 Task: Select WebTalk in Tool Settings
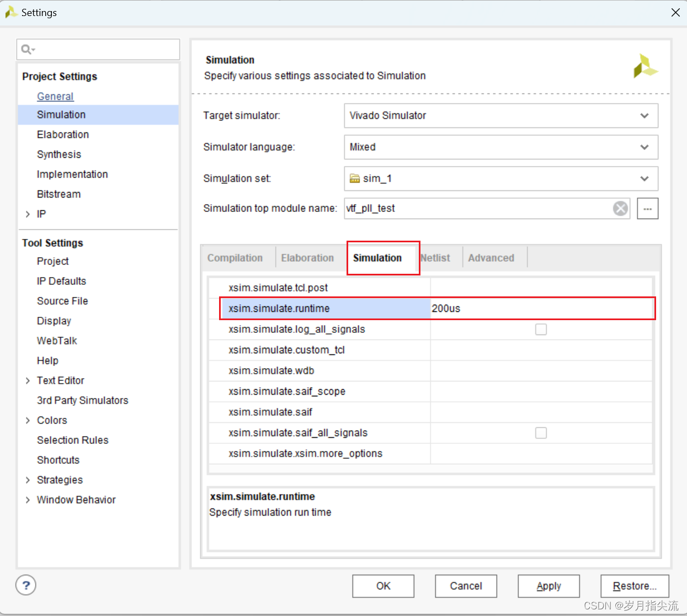coord(57,341)
